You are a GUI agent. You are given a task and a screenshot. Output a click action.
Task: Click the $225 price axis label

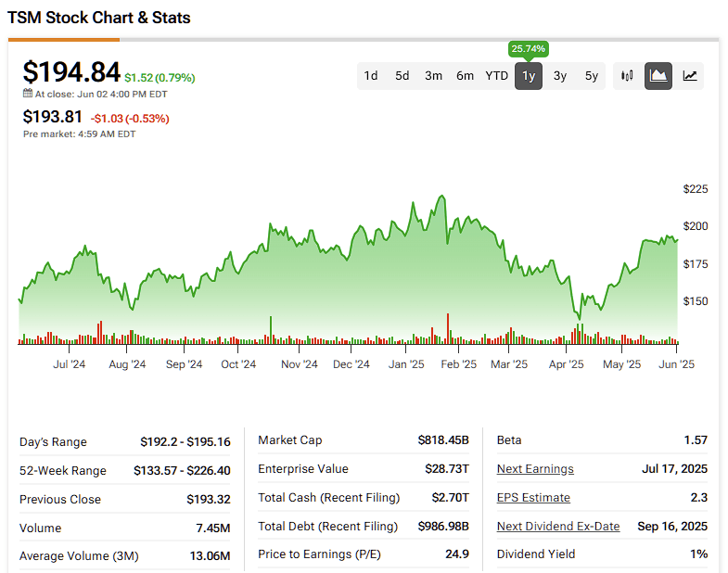[695, 189]
